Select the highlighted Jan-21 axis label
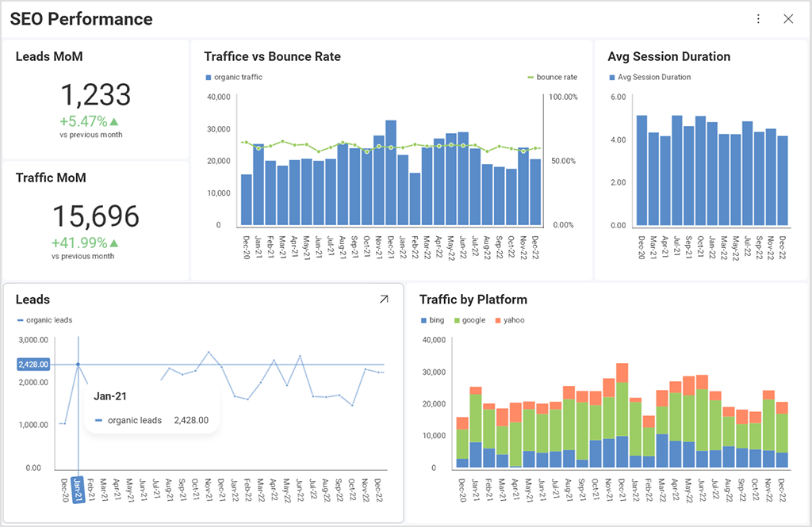This screenshot has width=812, height=527. (x=79, y=487)
